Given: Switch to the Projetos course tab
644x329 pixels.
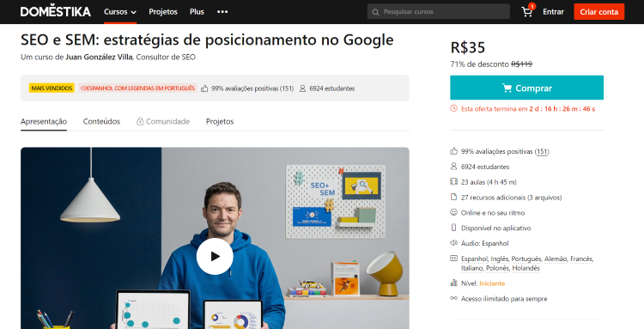Looking at the screenshot, I should pyautogui.click(x=220, y=122).
